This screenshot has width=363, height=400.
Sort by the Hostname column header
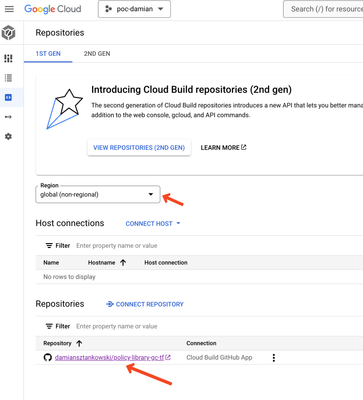(101, 263)
